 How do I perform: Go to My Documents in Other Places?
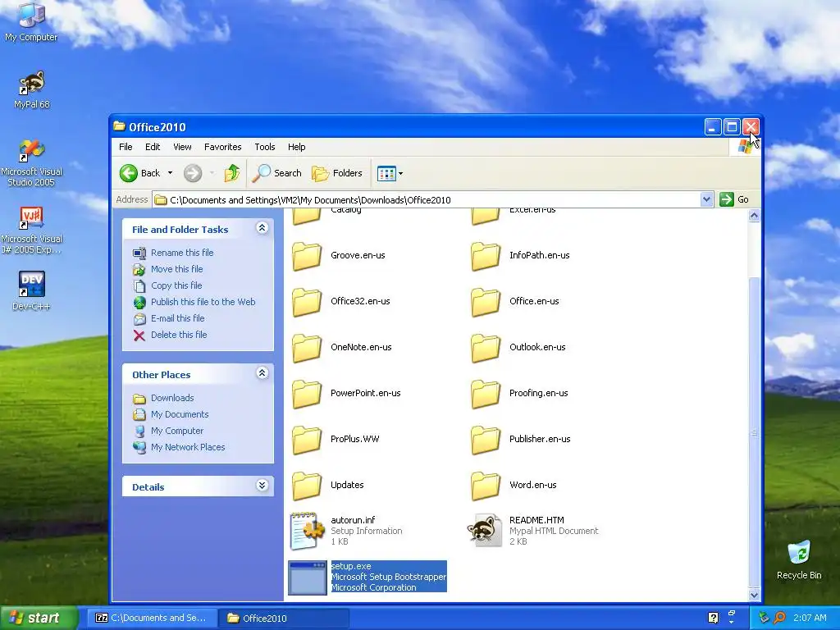[180, 414]
